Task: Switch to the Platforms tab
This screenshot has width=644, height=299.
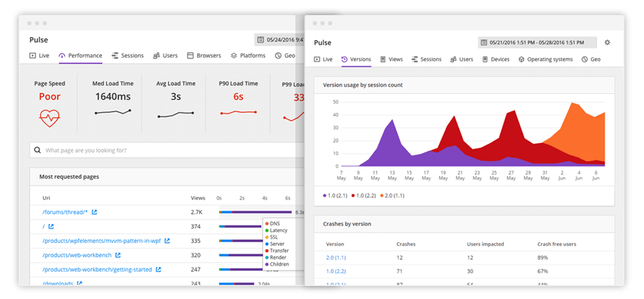Action: pyautogui.click(x=248, y=55)
